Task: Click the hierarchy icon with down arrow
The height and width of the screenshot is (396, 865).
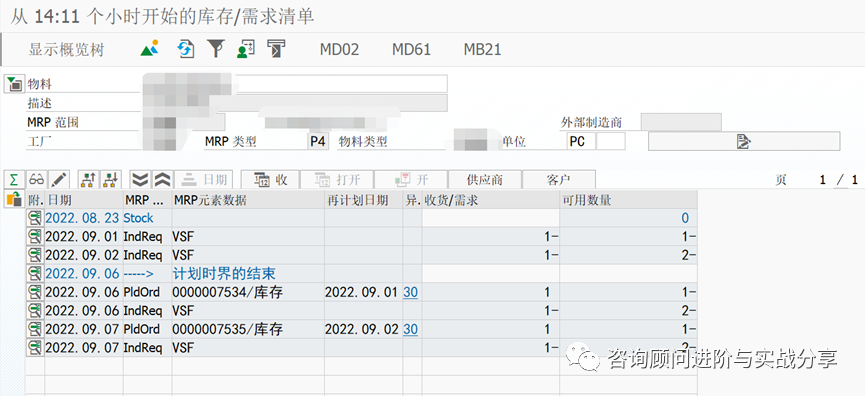Action: tap(111, 179)
